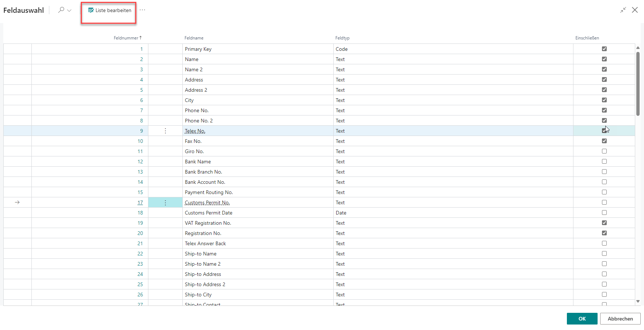Check Einschließen for Customs Permit Date
The width and height of the screenshot is (644, 330).
tap(604, 213)
